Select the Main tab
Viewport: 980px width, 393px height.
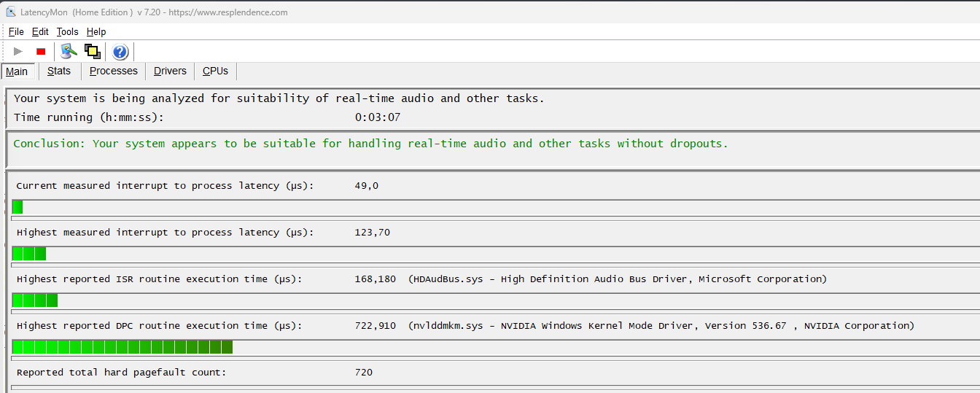point(17,71)
